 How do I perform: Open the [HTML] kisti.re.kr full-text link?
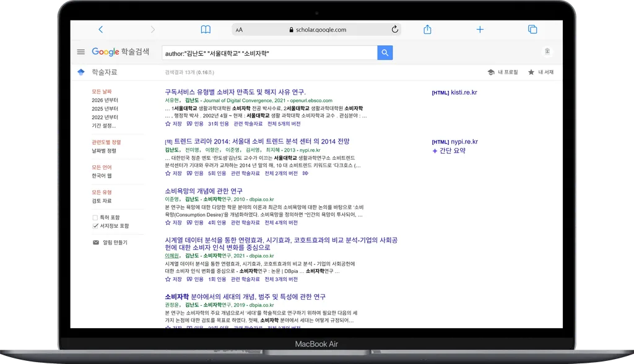tap(454, 93)
